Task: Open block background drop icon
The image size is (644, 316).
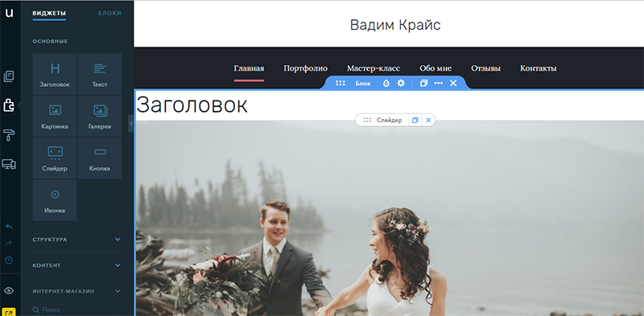Action: click(386, 84)
